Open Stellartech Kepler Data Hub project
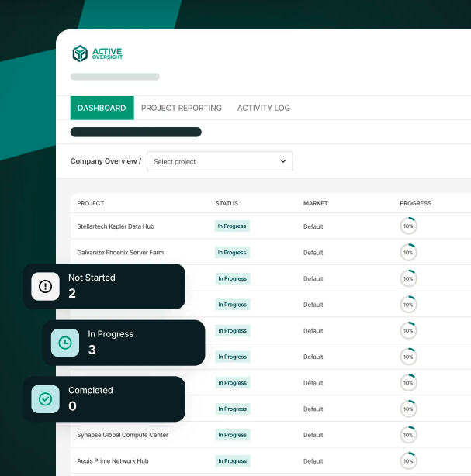The width and height of the screenshot is (471, 476). click(x=116, y=226)
